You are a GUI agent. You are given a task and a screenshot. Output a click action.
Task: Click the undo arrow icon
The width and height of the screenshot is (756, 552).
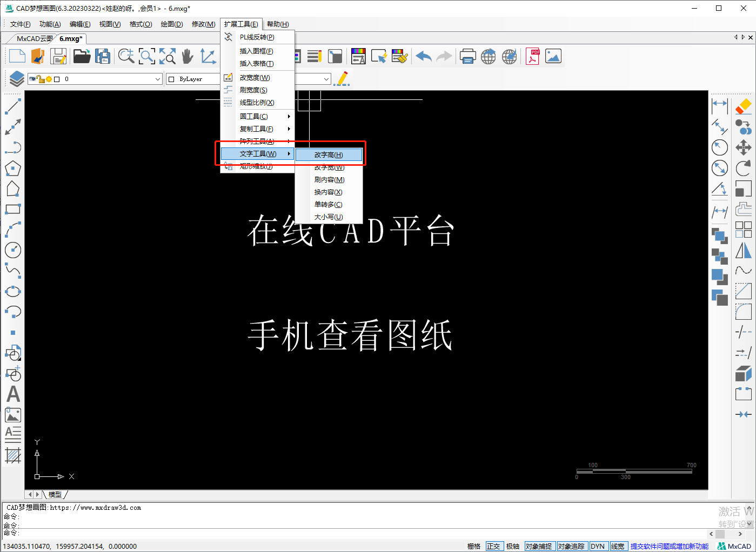coord(424,56)
